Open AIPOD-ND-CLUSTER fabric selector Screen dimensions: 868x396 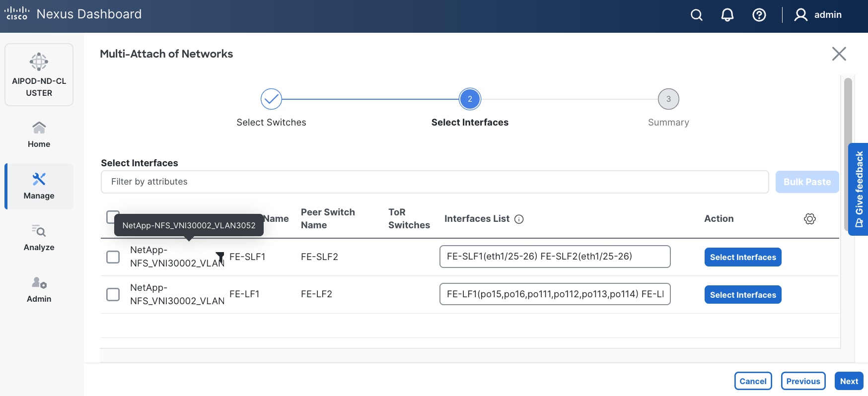click(39, 74)
